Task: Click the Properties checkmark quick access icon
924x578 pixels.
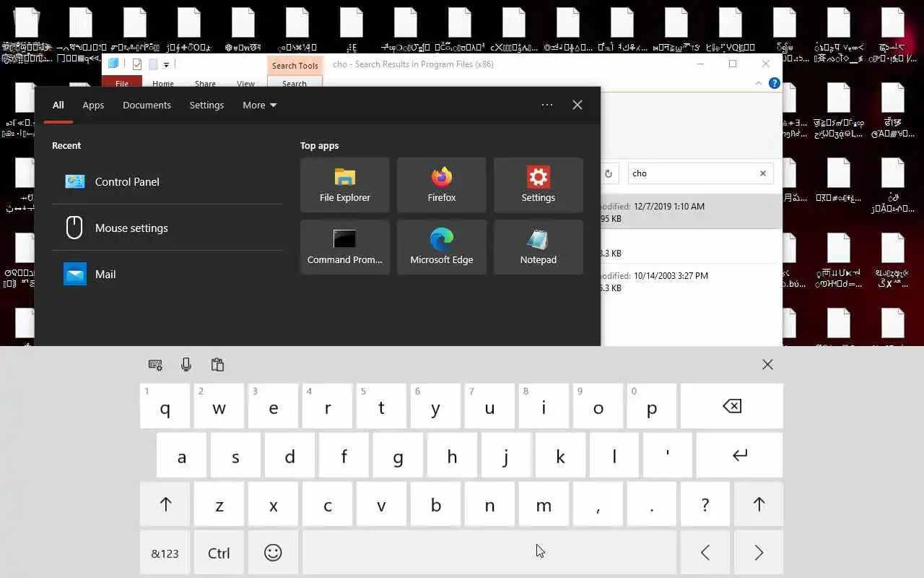Action: click(136, 64)
